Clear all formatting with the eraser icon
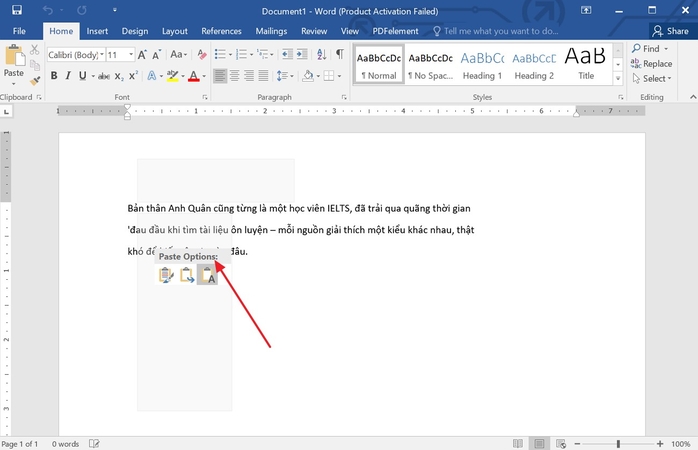The height and width of the screenshot is (450, 698). coord(202,54)
